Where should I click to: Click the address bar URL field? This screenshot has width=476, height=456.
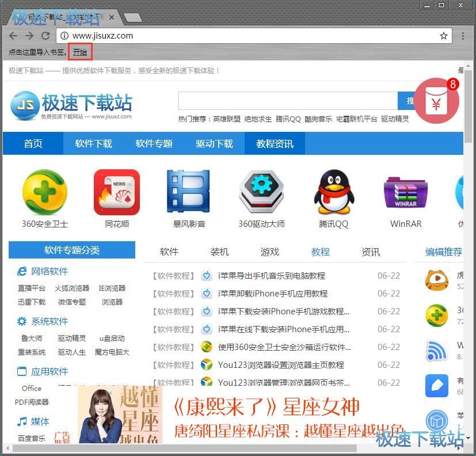[x=254, y=36]
